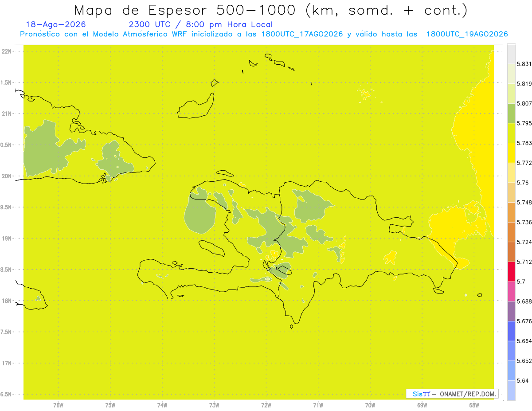Click the 68W longitude label
Screen dimensions: 532x411
pyautogui.click(x=473, y=405)
